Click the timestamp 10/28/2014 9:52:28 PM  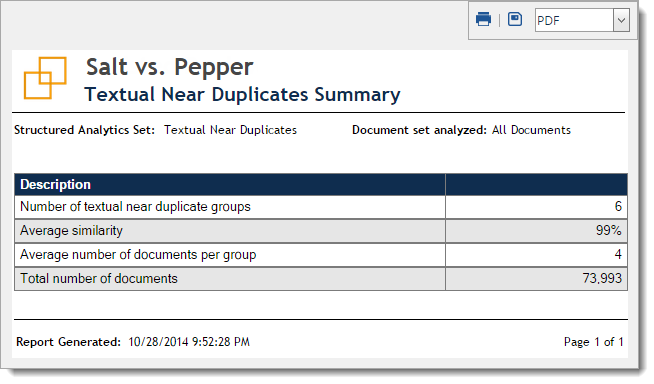point(189,342)
